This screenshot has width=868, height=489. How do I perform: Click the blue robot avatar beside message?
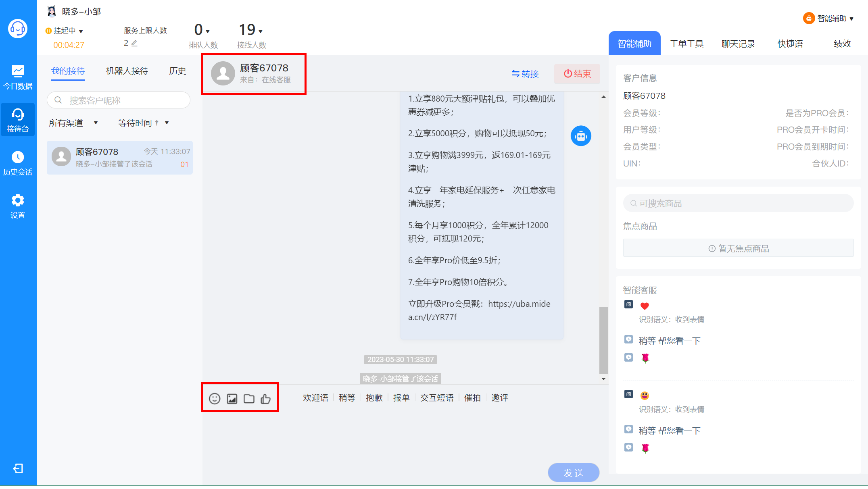[x=581, y=136]
